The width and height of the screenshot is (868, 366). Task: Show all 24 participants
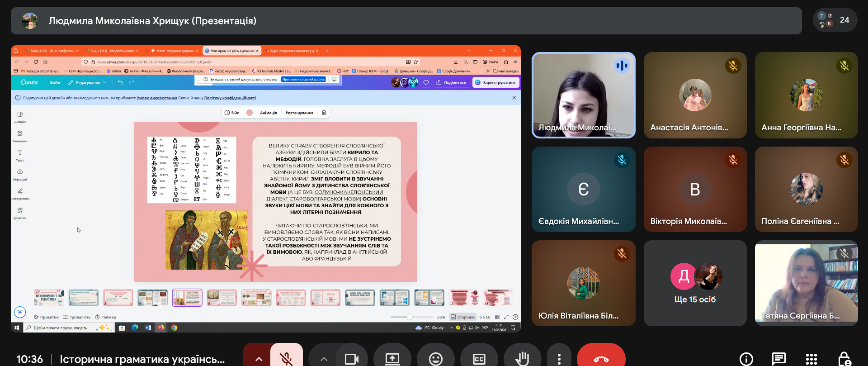point(835,20)
